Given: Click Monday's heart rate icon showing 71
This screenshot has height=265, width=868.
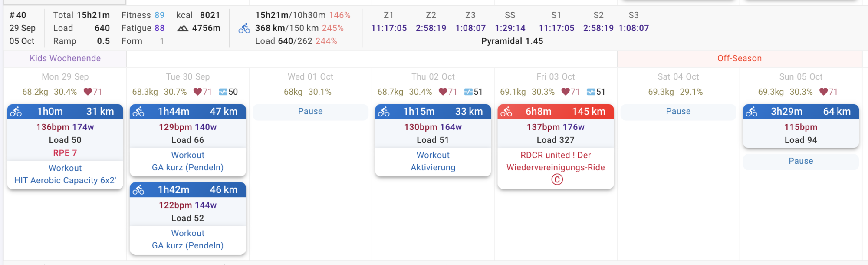Looking at the screenshot, I should (x=88, y=92).
